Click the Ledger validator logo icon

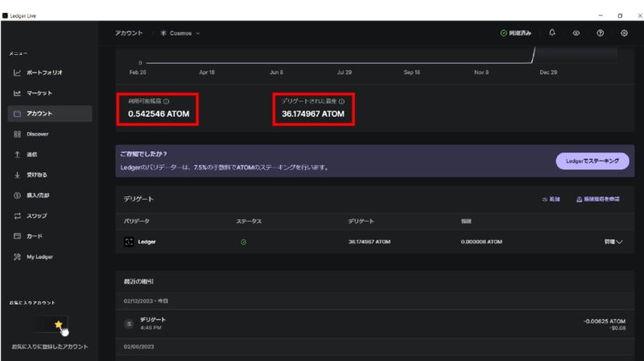click(128, 242)
